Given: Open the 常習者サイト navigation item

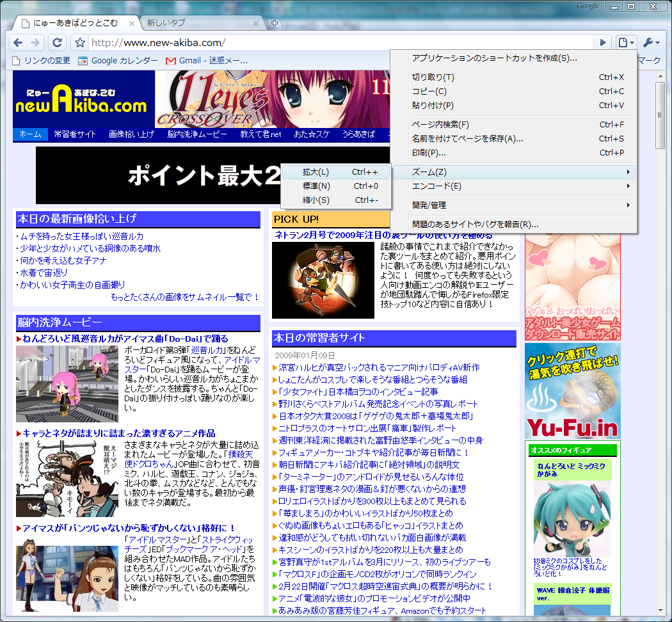Looking at the screenshot, I should pos(75,134).
